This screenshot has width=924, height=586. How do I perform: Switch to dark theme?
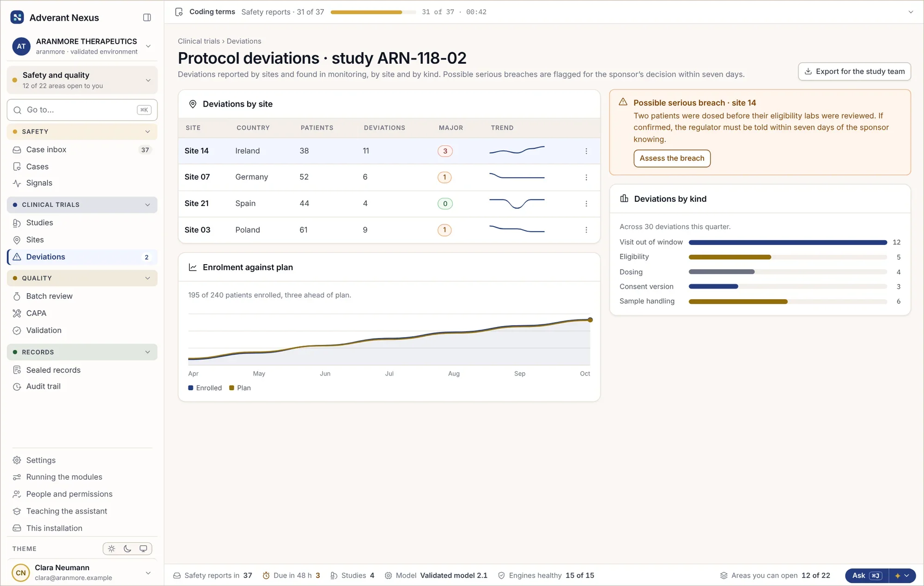point(128,549)
